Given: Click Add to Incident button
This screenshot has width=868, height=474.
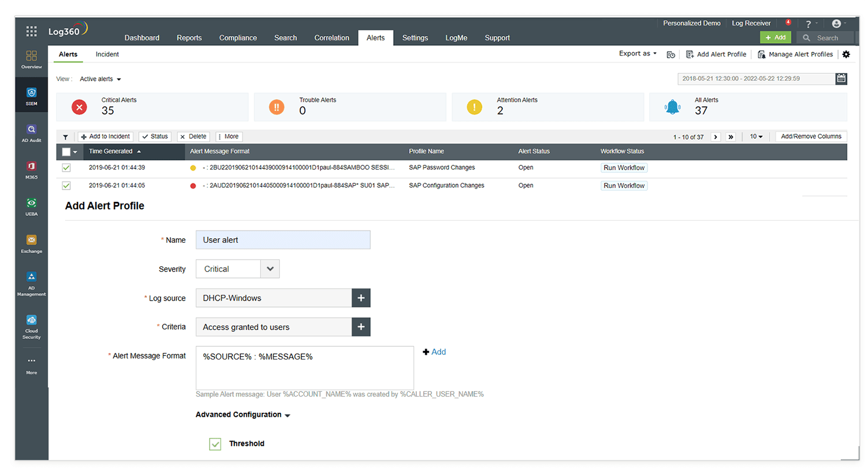Looking at the screenshot, I should tap(106, 137).
